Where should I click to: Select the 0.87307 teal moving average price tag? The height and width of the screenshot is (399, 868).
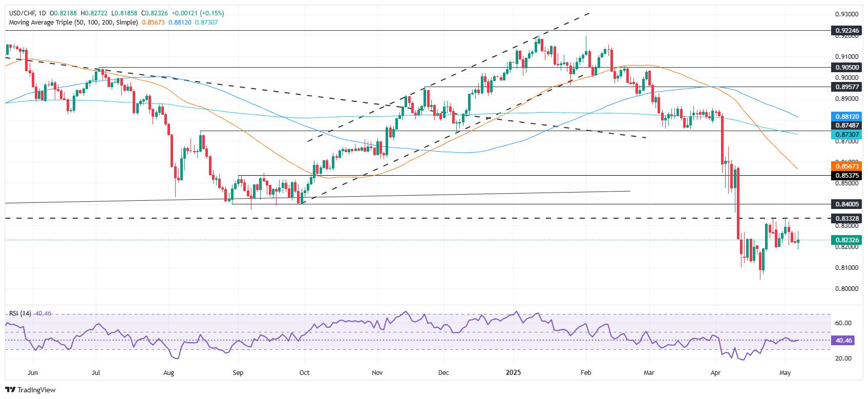[846, 133]
